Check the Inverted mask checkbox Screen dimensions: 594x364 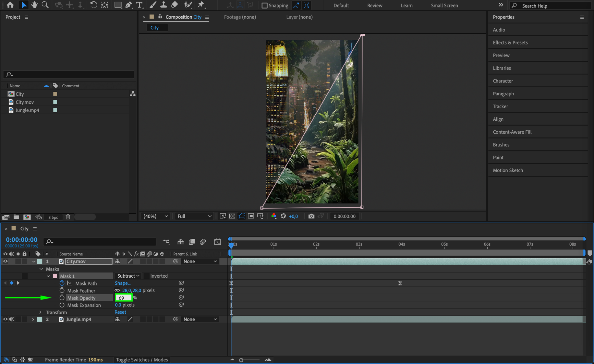pos(146,276)
